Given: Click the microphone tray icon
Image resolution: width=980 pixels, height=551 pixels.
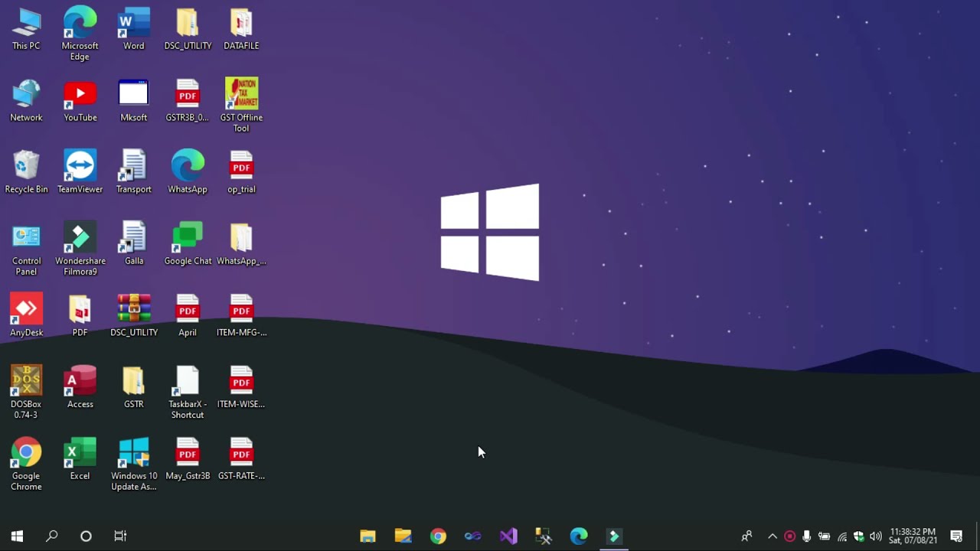Looking at the screenshot, I should click(806, 536).
